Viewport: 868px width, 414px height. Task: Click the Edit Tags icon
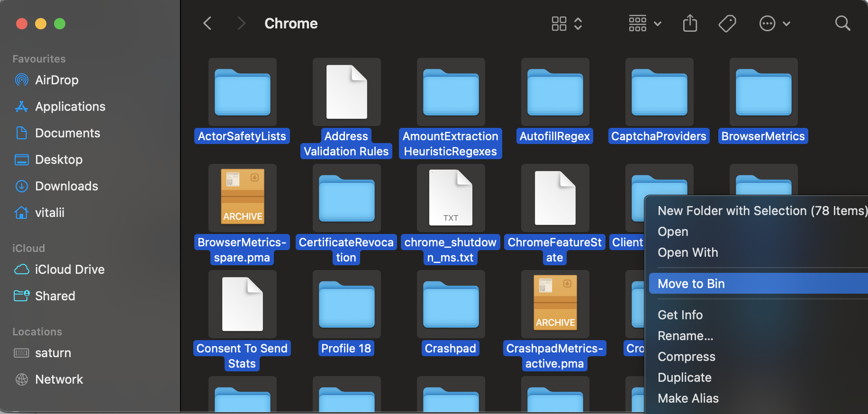(727, 23)
